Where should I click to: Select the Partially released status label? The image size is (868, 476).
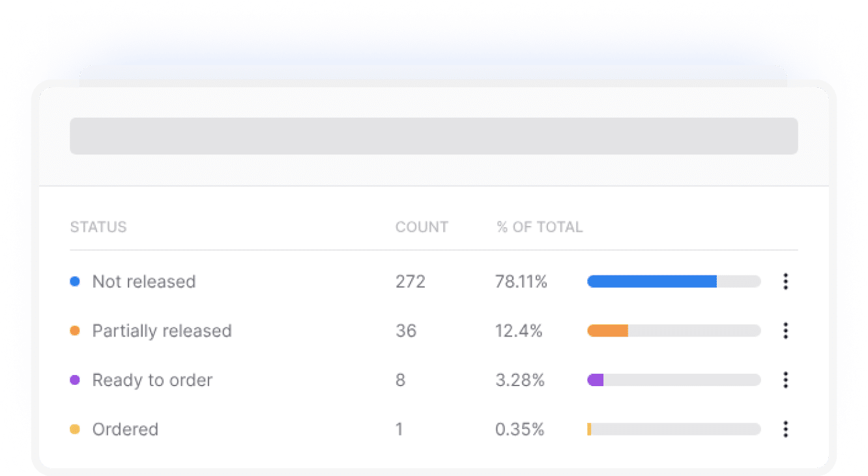coord(162,331)
